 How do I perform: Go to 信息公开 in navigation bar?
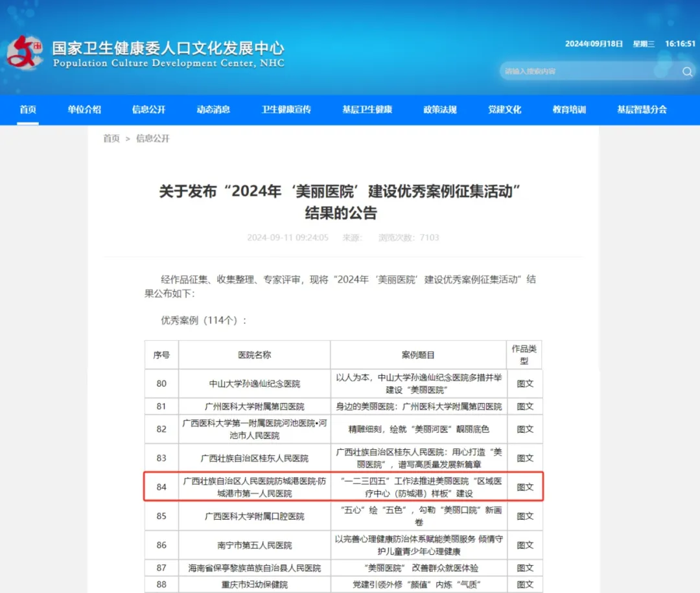tap(149, 110)
